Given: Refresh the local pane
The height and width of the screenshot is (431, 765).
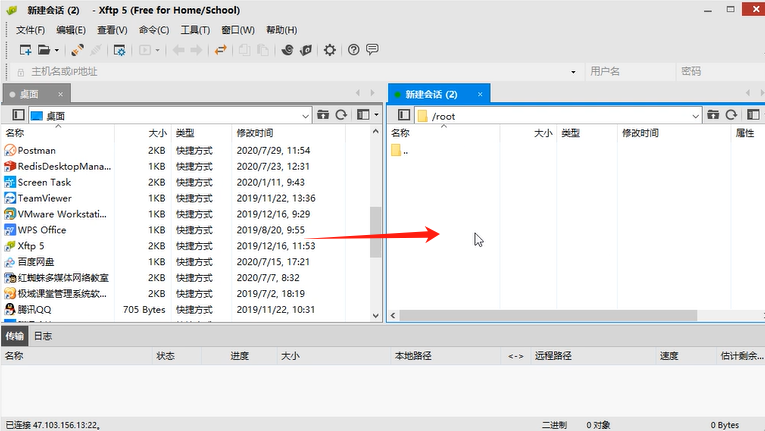Looking at the screenshot, I should (x=342, y=115).
